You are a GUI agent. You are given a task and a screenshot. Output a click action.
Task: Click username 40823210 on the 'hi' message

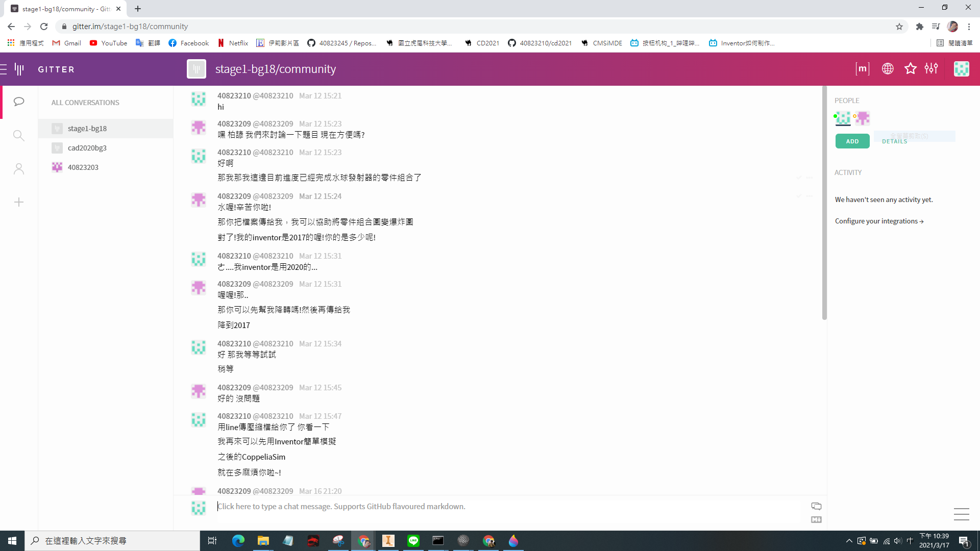tap(234, 95)
